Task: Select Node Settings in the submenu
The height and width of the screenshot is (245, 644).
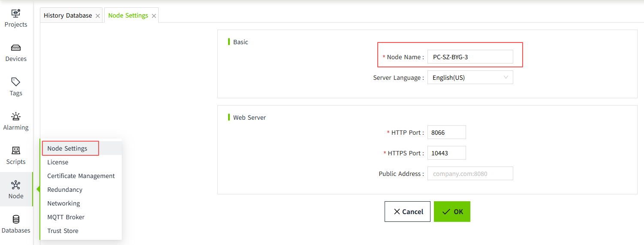Action: pyautogui.click(x=67, y=148)
